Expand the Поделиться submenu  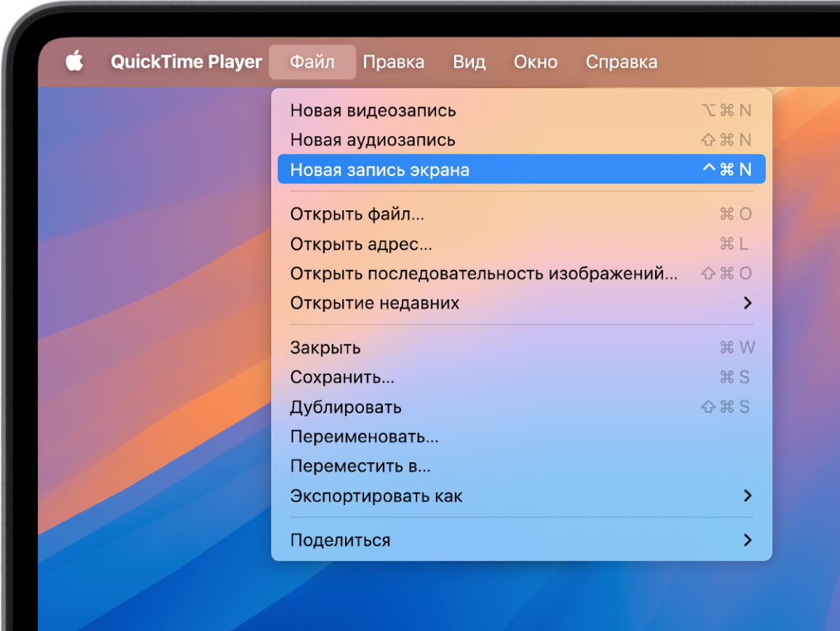coord(522,540)
